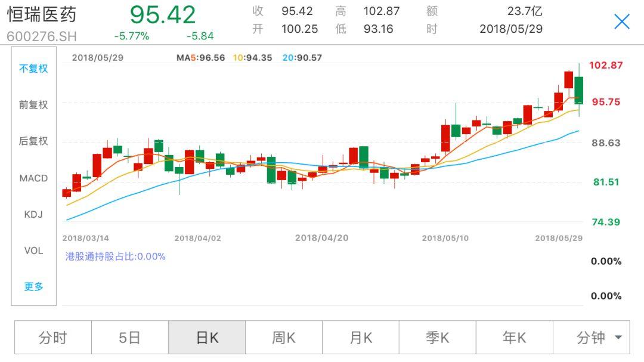Select 不复权 price adjustment option
The height and width of the screenshot is (362, 644).
pyautogui.click(x=33, y=69)
